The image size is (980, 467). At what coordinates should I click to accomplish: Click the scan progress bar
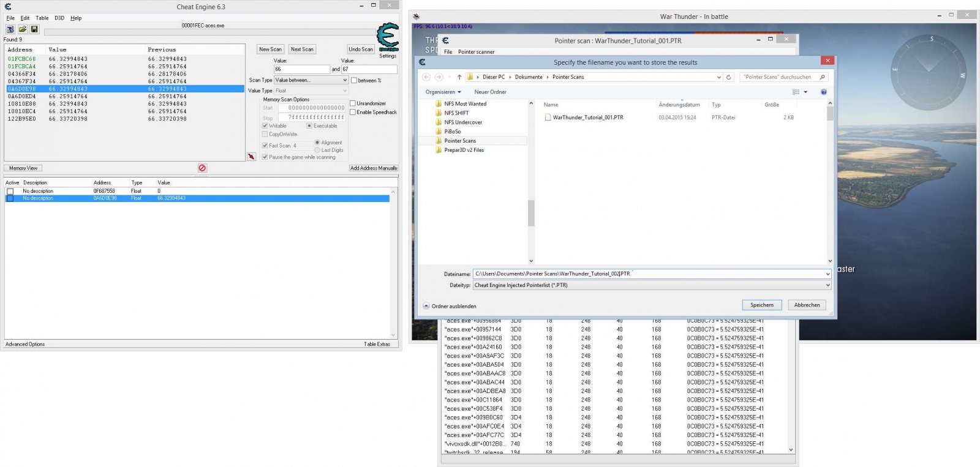point(209,32)
